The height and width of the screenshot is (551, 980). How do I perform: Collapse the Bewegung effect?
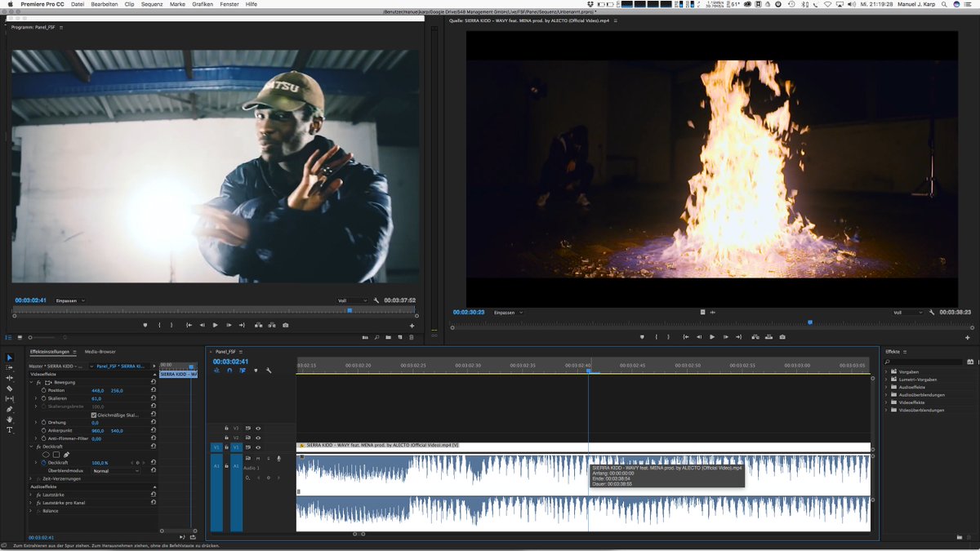[x=31, y=382]
